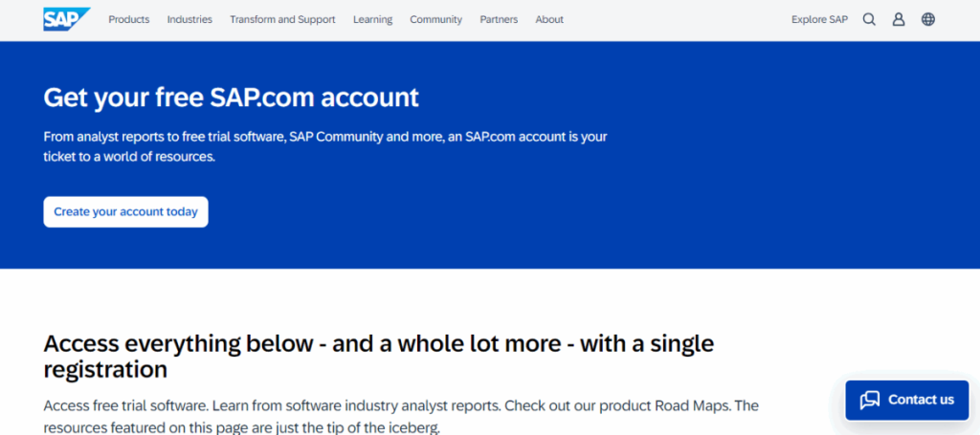Click Create your account today button
Image resolution: width=980 pixels, height=435 pixels.
click(125, 211)
